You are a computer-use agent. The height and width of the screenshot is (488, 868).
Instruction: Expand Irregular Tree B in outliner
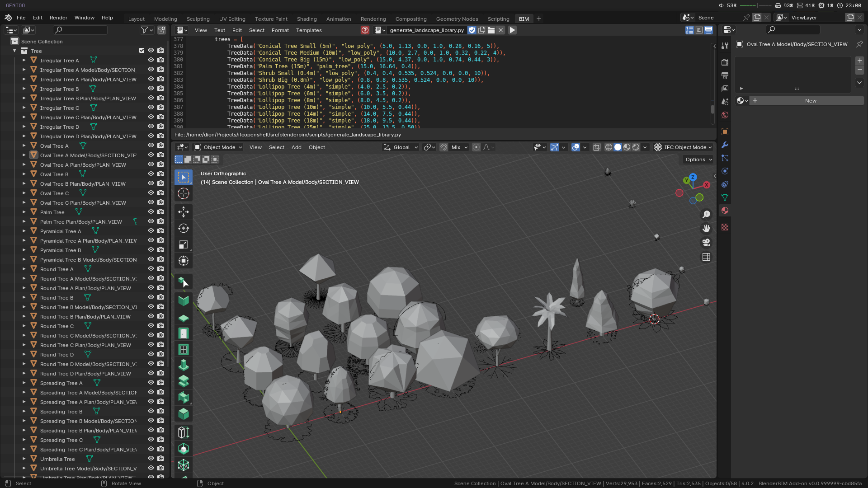24,89
